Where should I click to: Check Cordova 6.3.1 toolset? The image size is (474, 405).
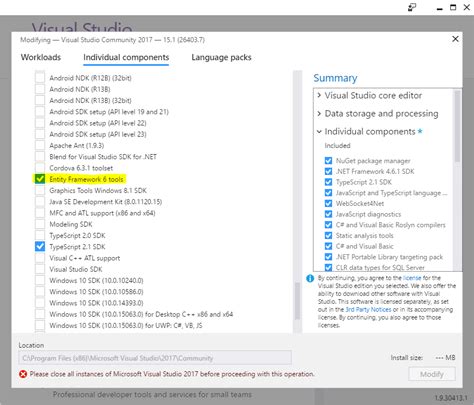pos(40,168)
